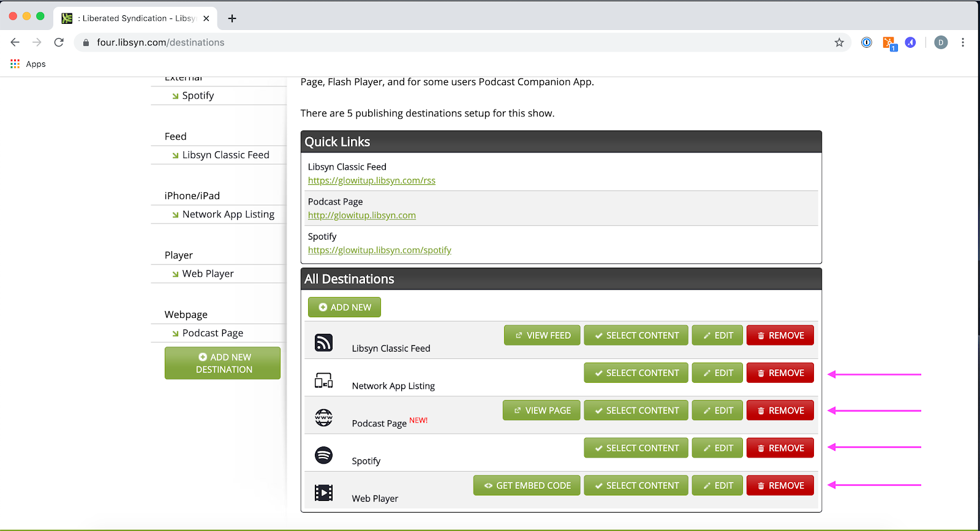
Task: Click the All Destinations panel header
Action: (x=561, y=279)
